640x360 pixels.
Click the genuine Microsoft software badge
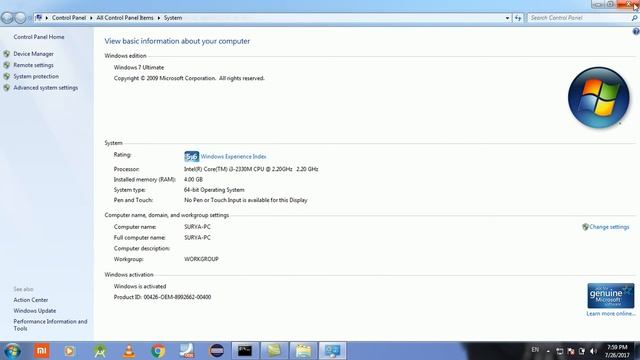[611, 296]
